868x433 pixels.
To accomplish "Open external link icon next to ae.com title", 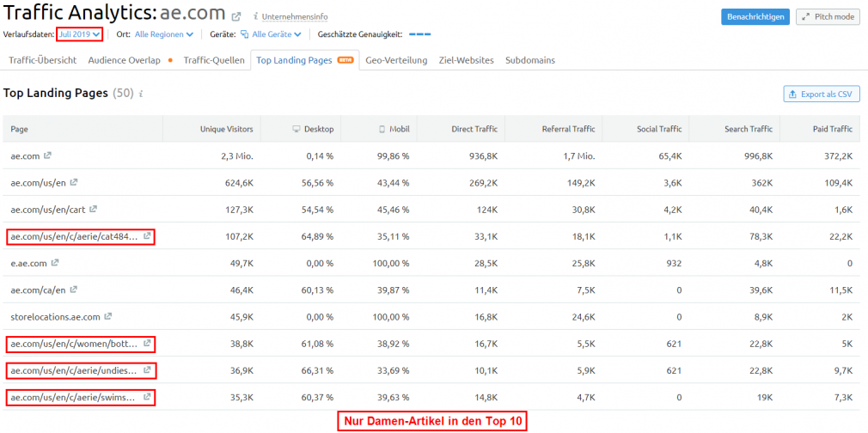I will [236, 16].
